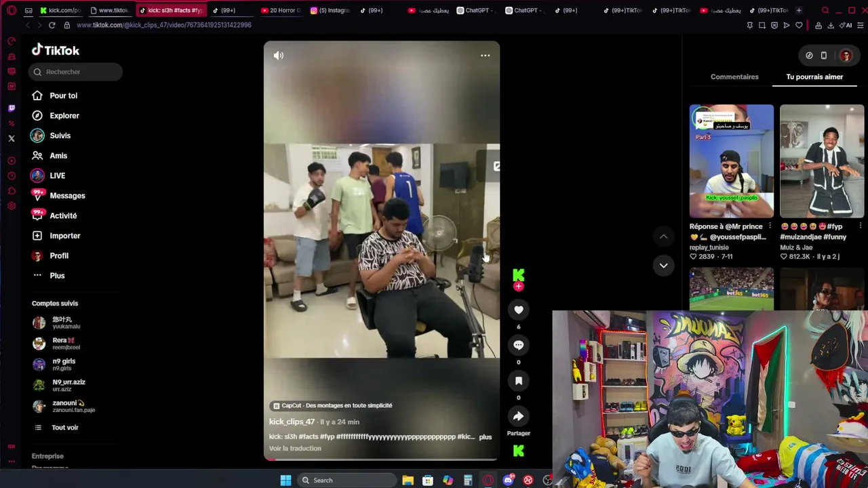Expand the caption with plus link
This screenshot has height=488, width=868.
tap(486, 437)
